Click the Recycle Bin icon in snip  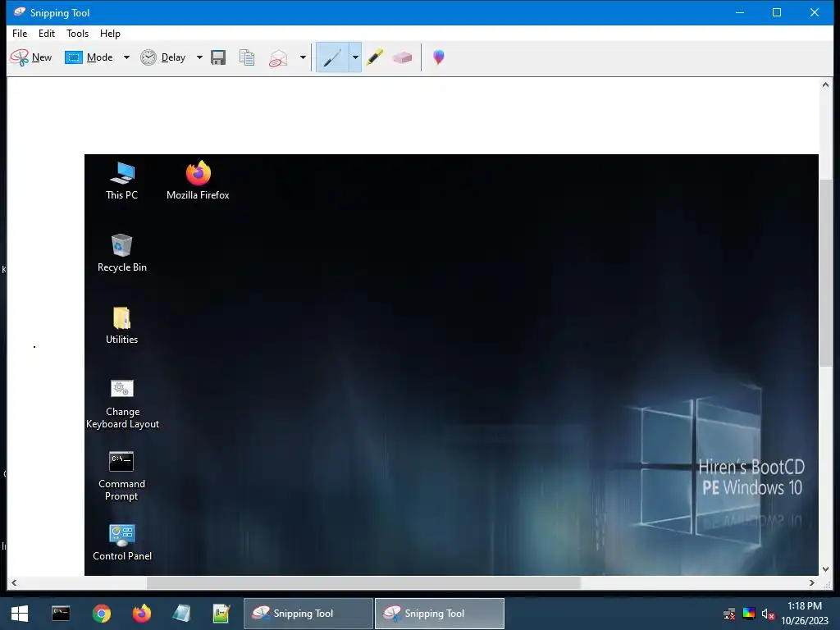(x=122, y=253)
